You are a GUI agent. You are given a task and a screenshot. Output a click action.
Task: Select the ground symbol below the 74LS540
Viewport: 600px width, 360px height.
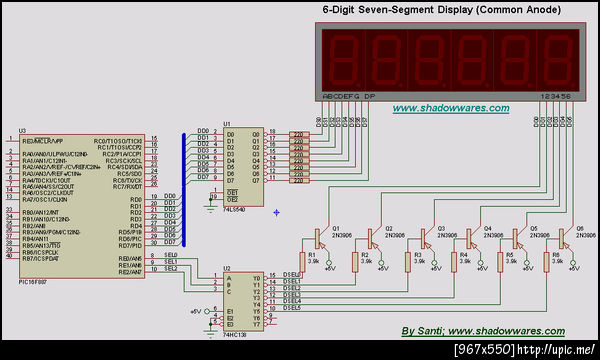tap(210, 209)
